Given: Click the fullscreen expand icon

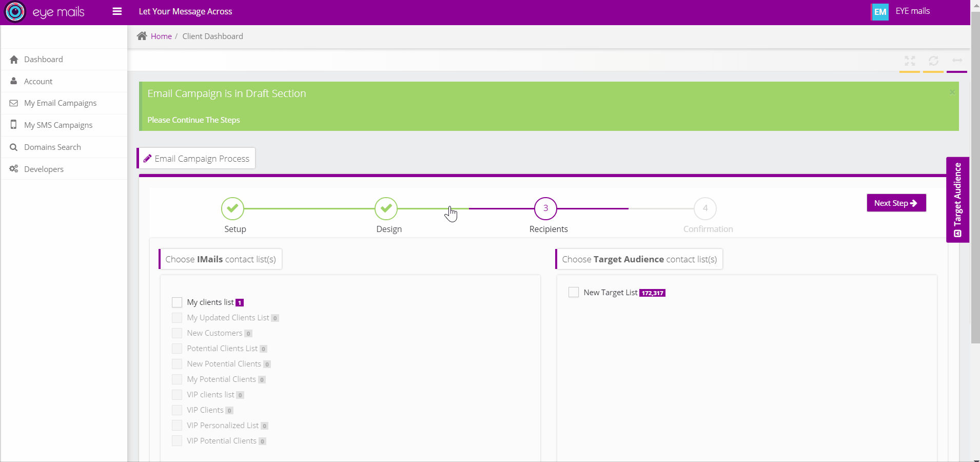Looking at the screenshot, I should pos(910,61).
